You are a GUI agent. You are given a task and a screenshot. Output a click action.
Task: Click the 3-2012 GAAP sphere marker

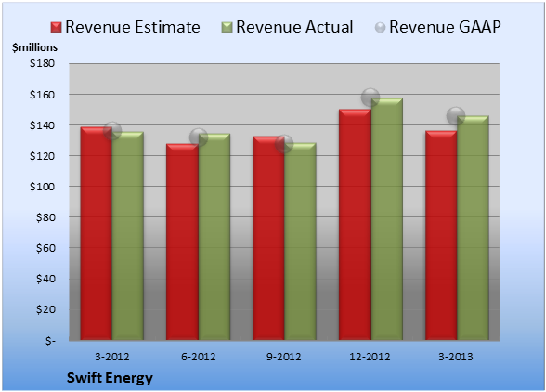112,131
